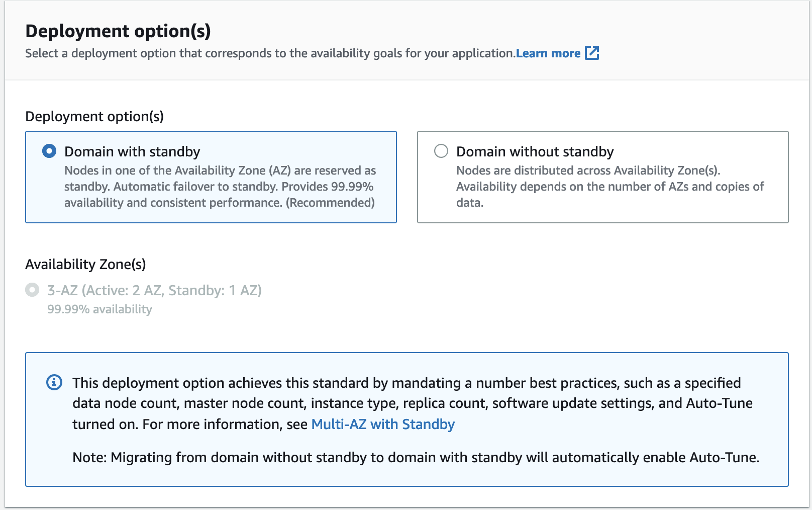The width and height of the screenshot is (812, 510).
Task: Click the "3-AZ (Active: 2 AZ, Standby: 1 AZ)" label
Action: [x=154, y=290]
